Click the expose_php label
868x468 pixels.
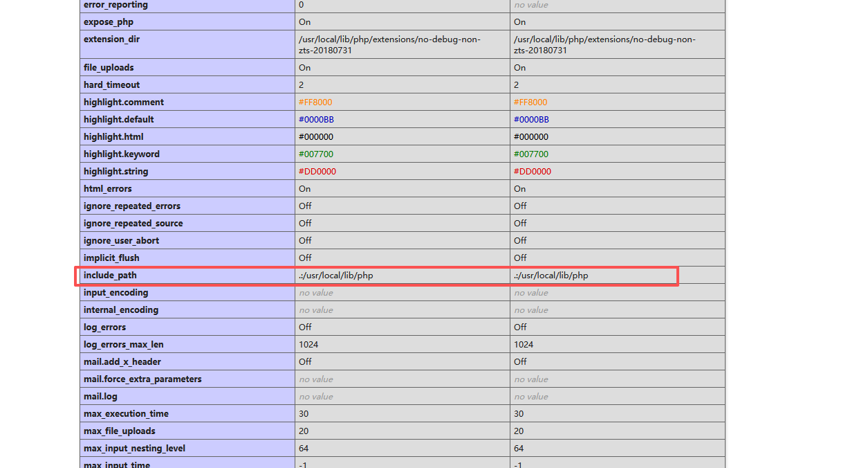coord(109,22)
